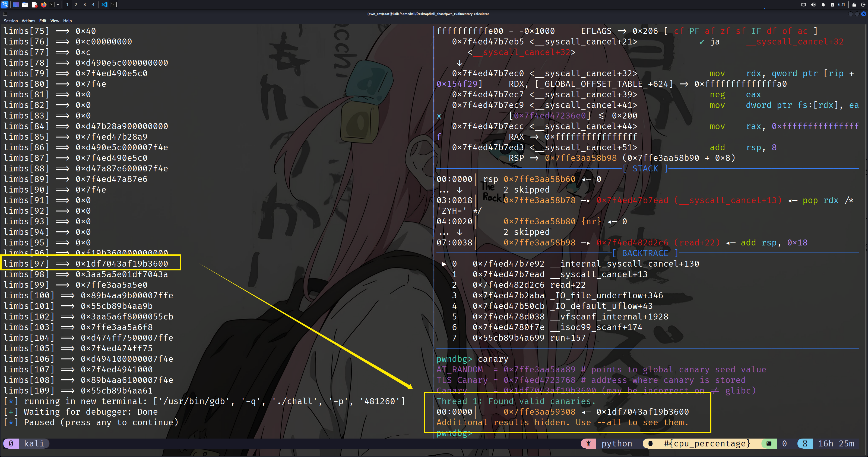Click the limbs[75] output line
The image size is (868, 457).
click(50, 31)
